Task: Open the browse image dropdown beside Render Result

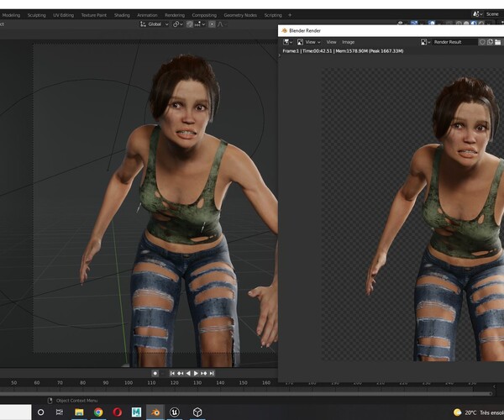Action: (x=426, y=42)
